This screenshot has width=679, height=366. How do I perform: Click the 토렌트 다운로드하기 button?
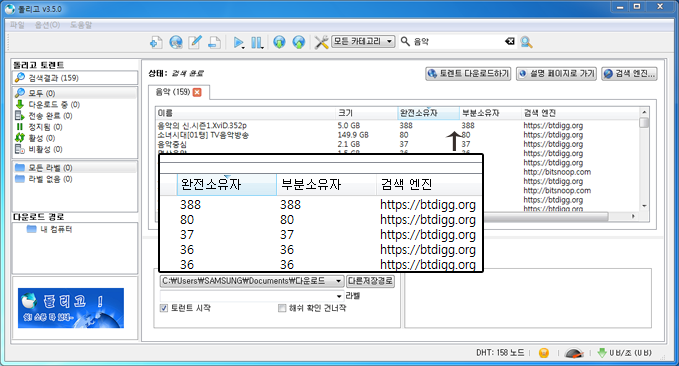tap(468, 74)
